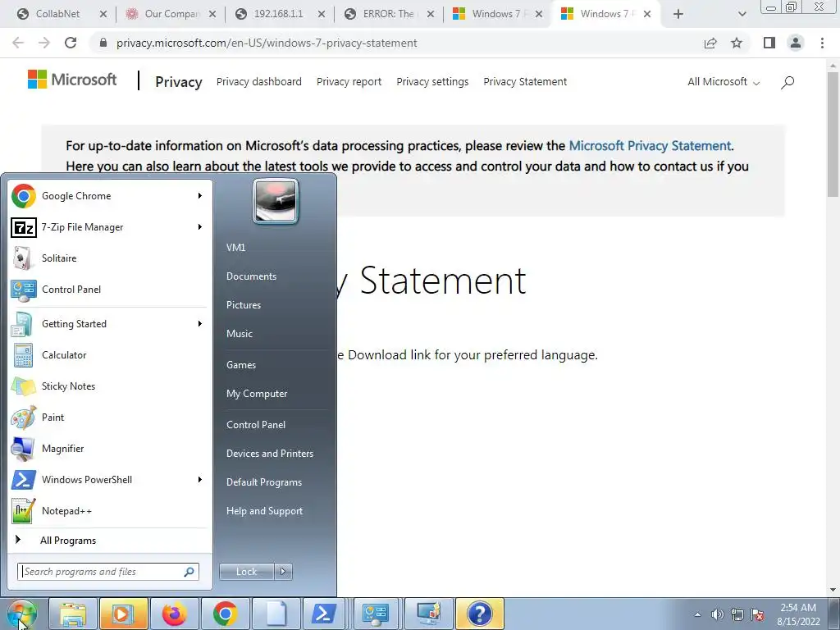Open Default Programs

pos(263,482)
